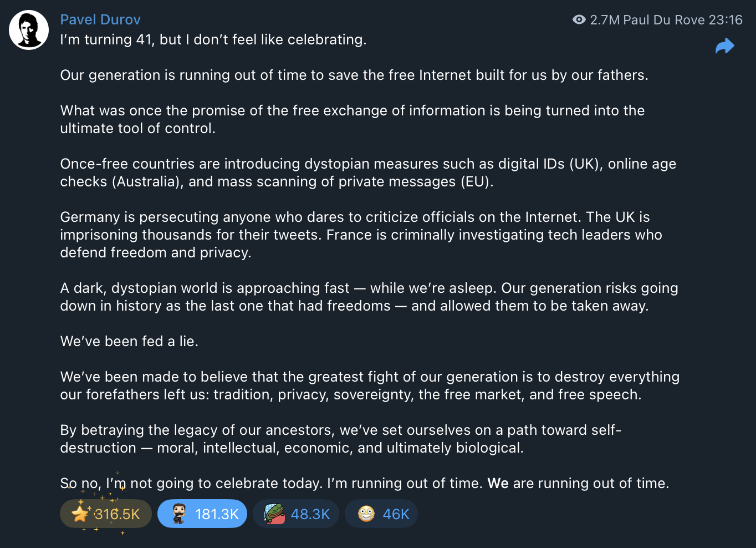Click the Paul Du Rove author signature

point(664,20)
